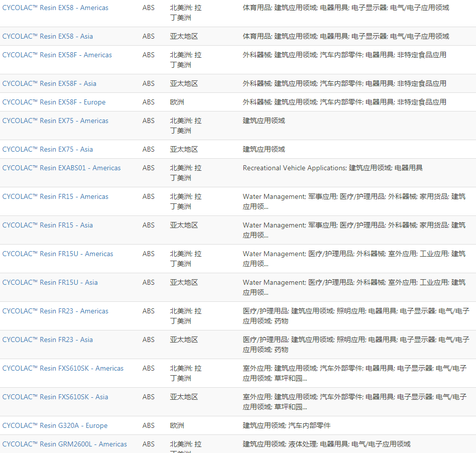
Task: Click ABS cell in EXABS01 - Americas row
Action: point(149,168)
